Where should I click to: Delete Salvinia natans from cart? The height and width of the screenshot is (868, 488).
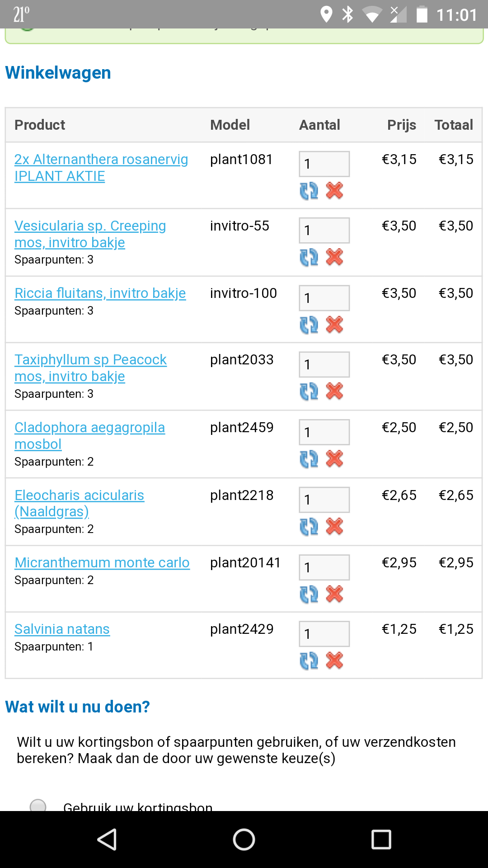334,660
